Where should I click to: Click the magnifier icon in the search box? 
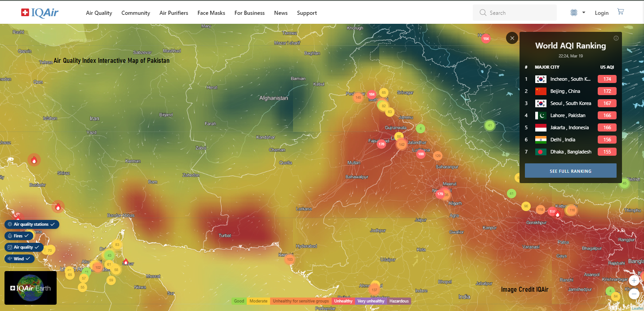tap(483, 13)
